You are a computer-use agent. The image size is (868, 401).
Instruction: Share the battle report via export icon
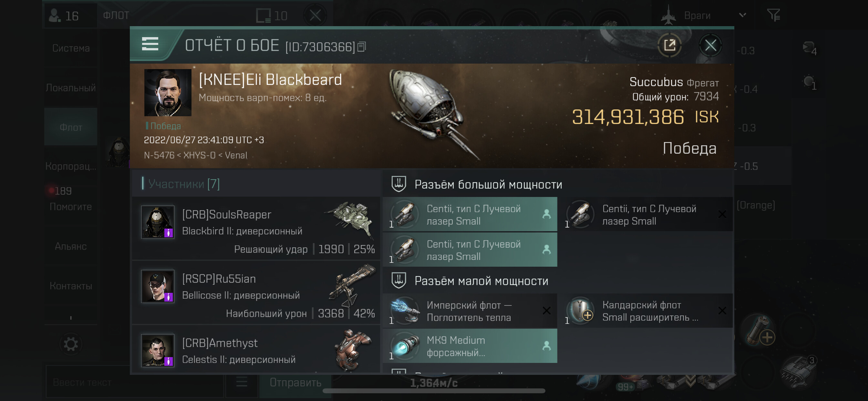tap(669, 45)
